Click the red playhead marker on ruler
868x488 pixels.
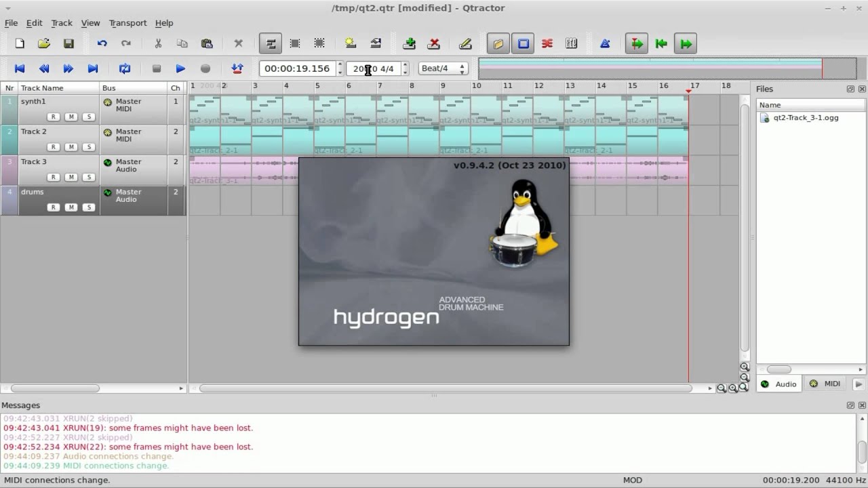(x=689, y=90)
